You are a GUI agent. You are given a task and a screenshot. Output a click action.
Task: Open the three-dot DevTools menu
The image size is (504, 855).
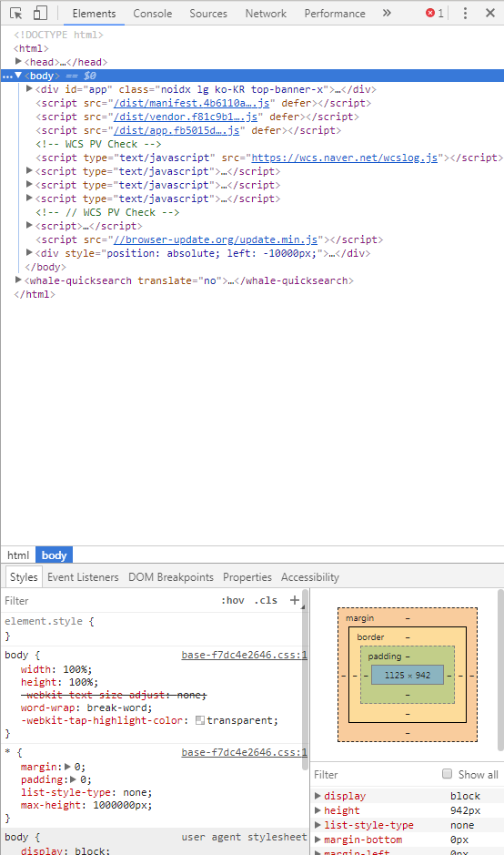465,13
